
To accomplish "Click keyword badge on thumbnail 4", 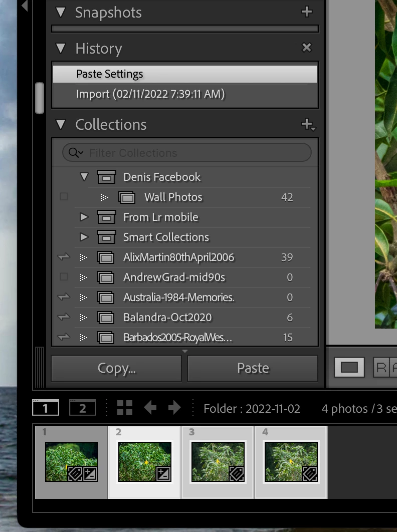I will click(310, 474).
